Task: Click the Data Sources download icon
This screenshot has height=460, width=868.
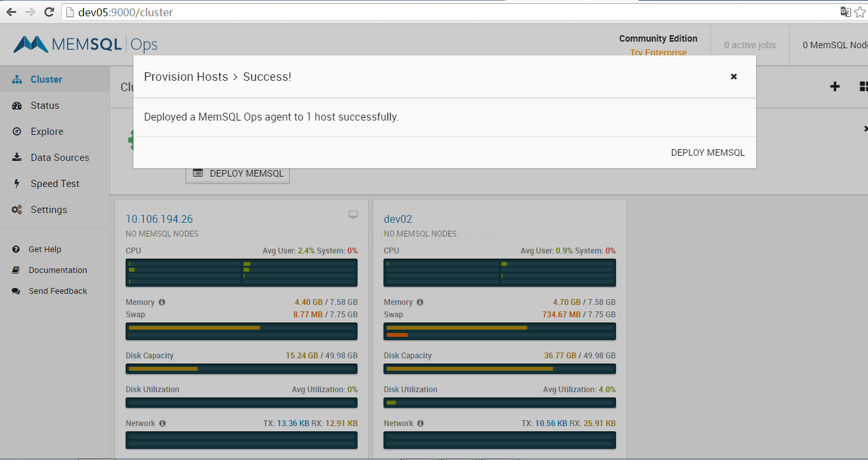Action: tap(17, 158)
